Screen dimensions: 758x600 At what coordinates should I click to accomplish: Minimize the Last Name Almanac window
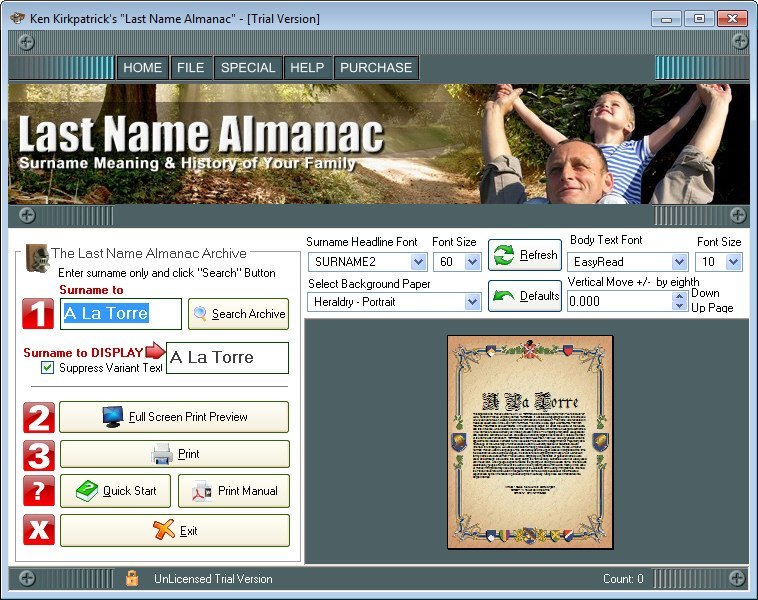pos(667,19)
